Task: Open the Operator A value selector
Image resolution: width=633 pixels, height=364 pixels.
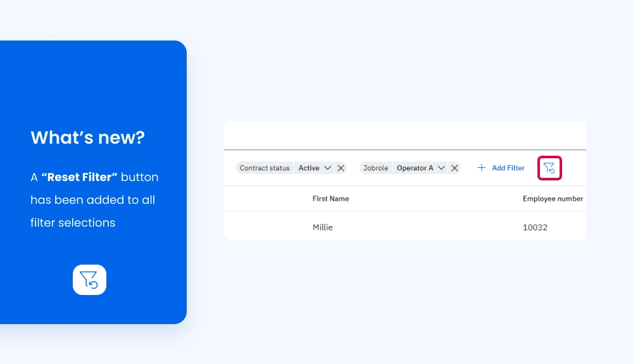Action: pos(415,168)
